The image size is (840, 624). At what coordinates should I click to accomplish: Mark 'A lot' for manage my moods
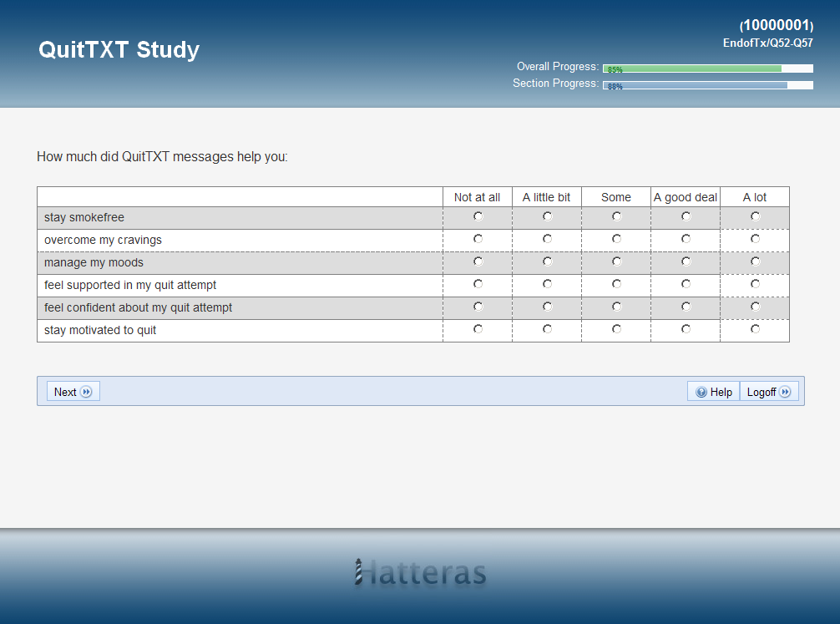[755, 261]
